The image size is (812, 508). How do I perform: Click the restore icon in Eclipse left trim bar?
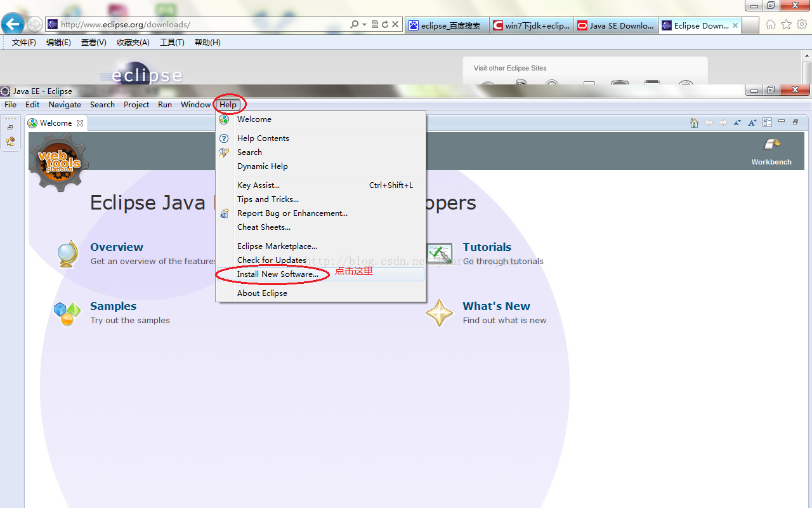click(x=10, y=128)
